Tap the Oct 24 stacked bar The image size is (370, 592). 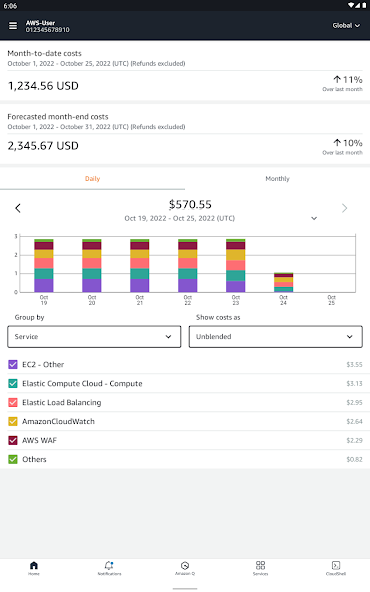[284, 282]
